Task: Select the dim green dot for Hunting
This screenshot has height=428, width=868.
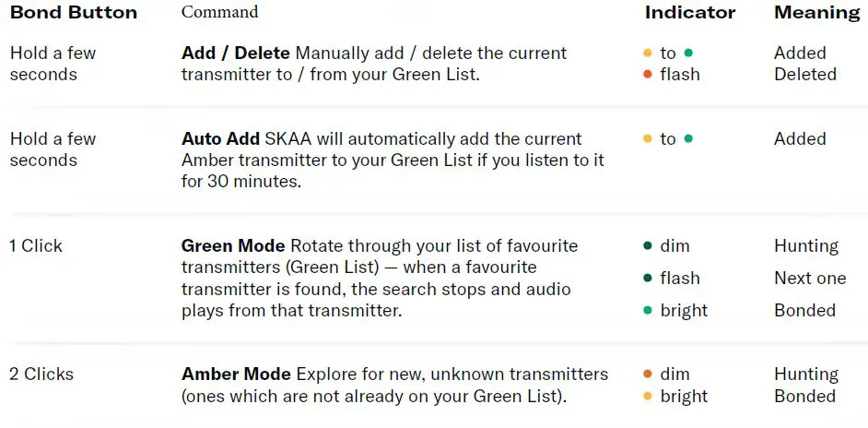Action: point(648,246)
